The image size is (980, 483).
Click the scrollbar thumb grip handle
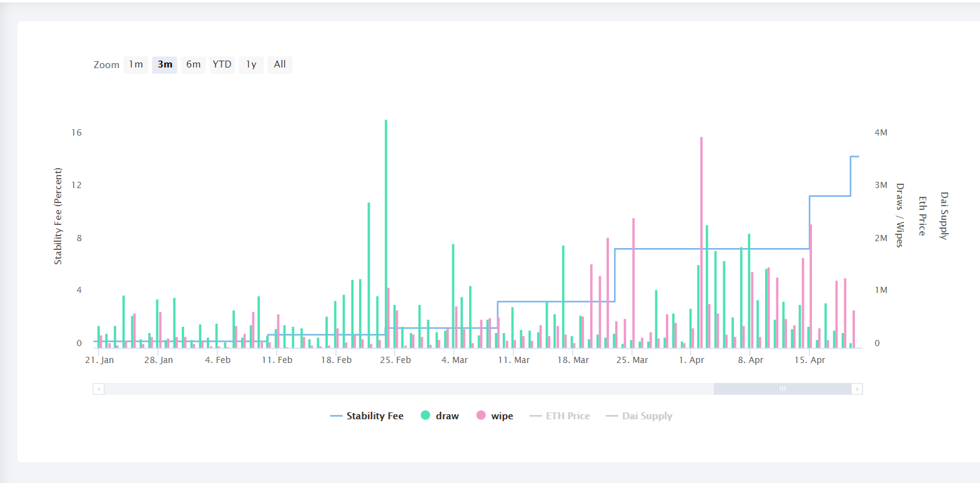pos(783,389)
